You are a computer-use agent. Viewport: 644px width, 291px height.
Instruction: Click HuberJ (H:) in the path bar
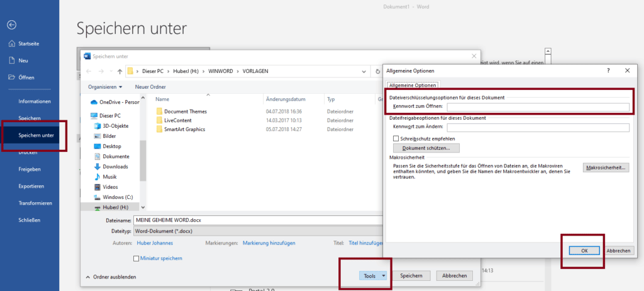click(x=186, y=71)
